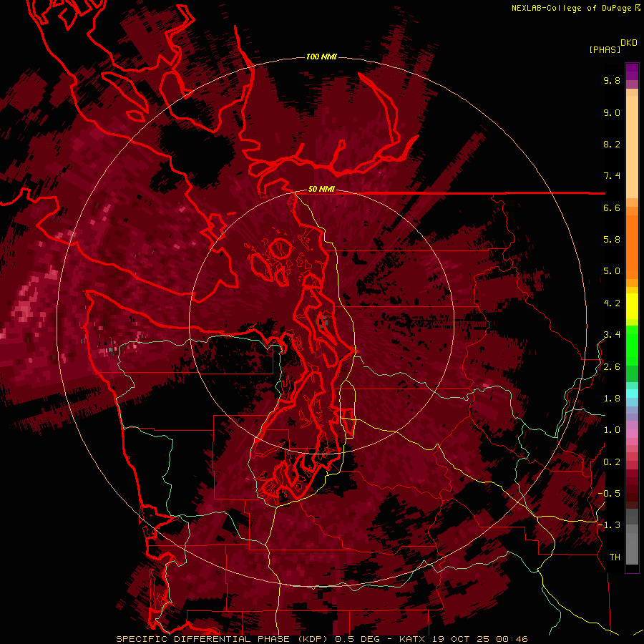Image resolution: width=644 pixels, height=644 pixels.
Task: Click the 1.8 legend value
Action: [x=612, y=399]
